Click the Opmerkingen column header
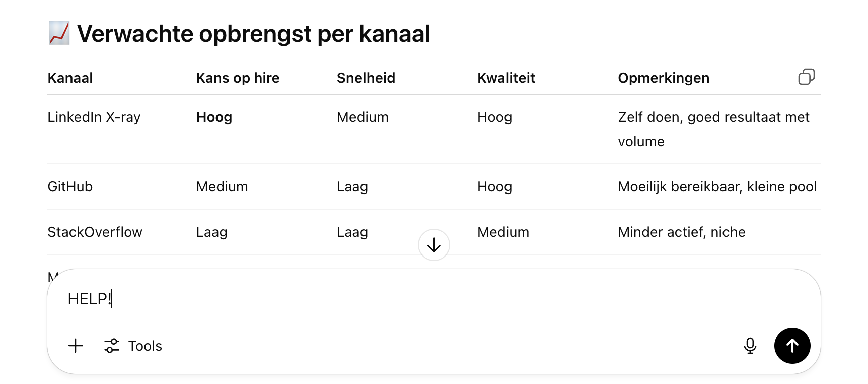The image size is (868, 384). click(663, 78)
